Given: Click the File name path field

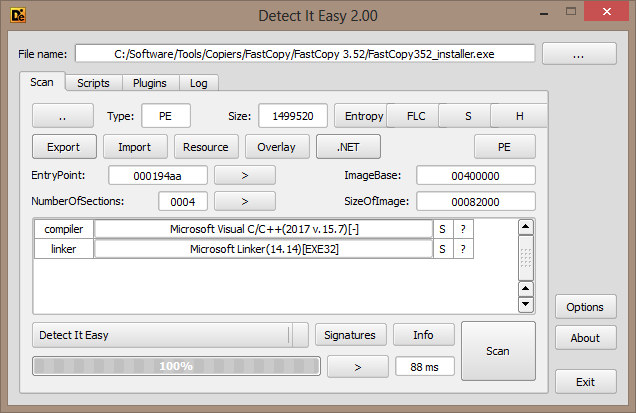Looking at the screenshot, I should click(x=305, y=54).
